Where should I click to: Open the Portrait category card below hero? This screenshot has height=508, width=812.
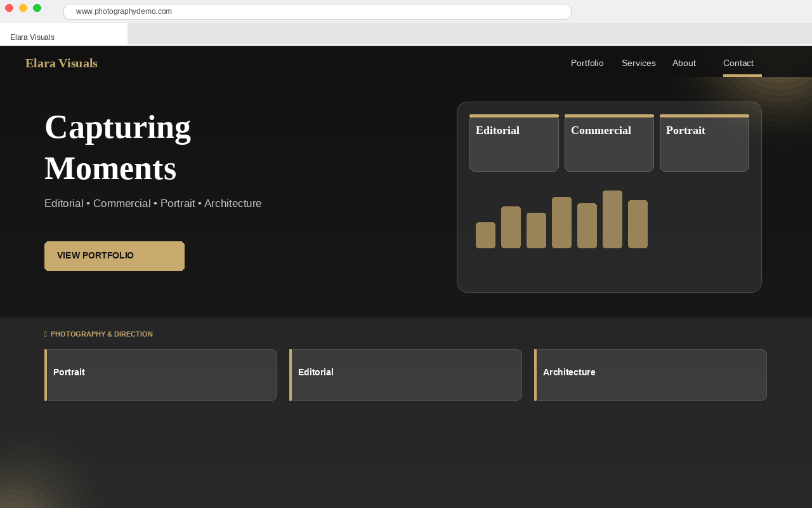click(x=160, y=375)
